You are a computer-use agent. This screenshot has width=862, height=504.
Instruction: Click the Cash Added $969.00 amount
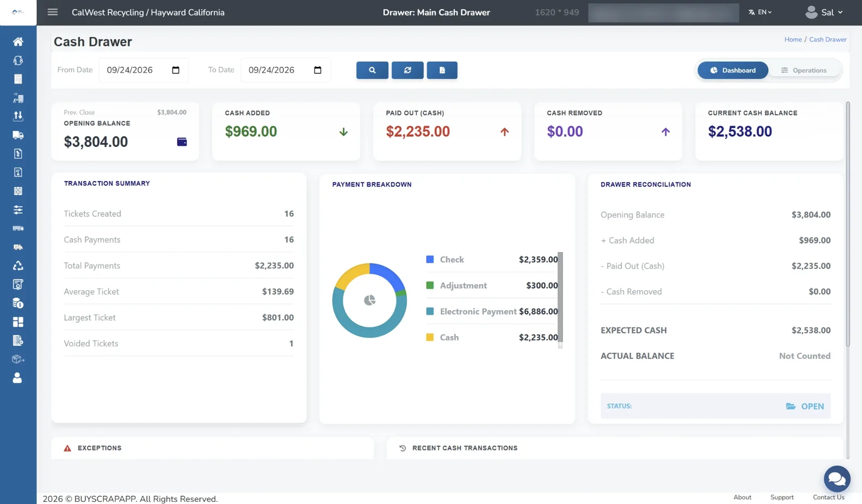pyautogui.click(x=251, y=131)
